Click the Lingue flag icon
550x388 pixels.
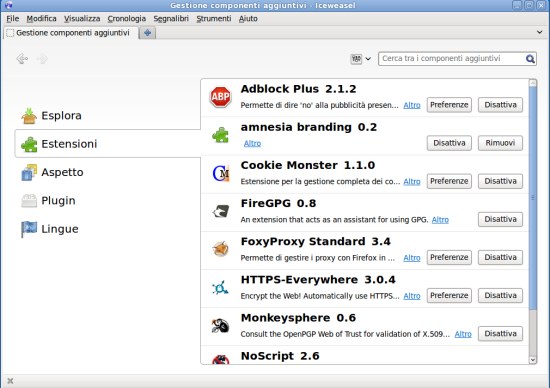click(x=29, y=229)
